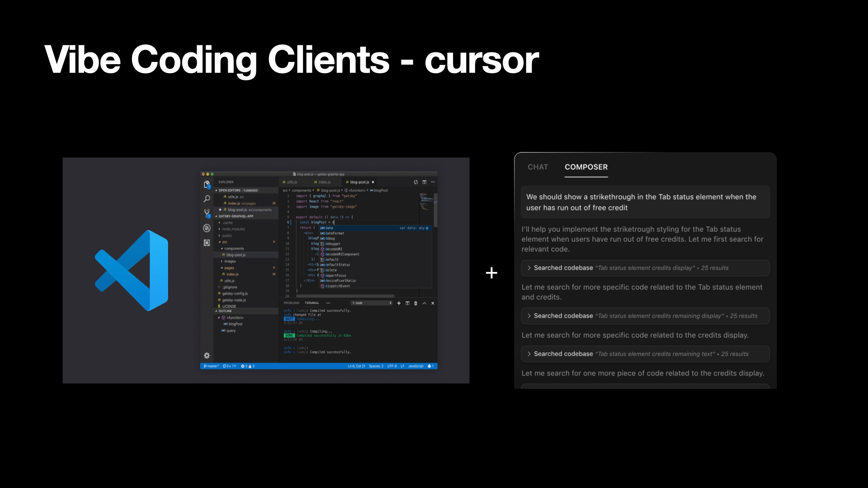The height and width of the screenshot is (488, 868).
Task: Choose 'data' autocomplete suggestion
Action: (375, 228)
